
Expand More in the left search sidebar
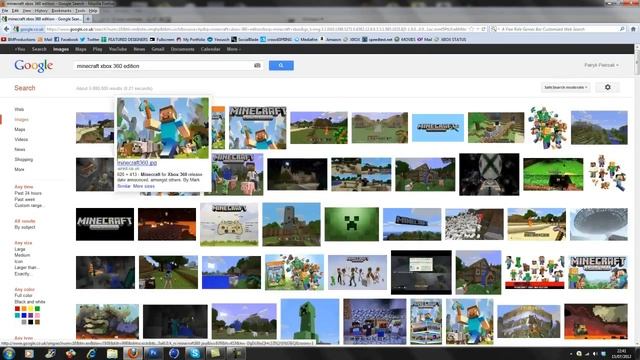(19, 169)
